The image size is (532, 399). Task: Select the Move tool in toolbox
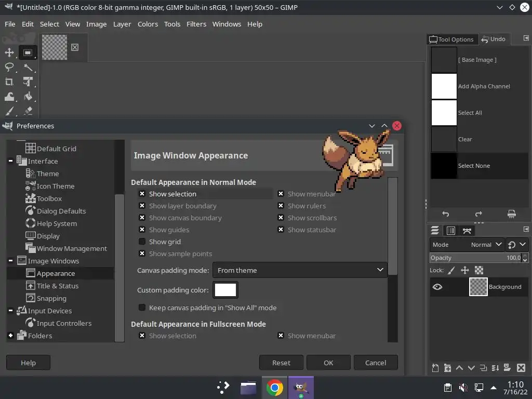tap(9, 52)
